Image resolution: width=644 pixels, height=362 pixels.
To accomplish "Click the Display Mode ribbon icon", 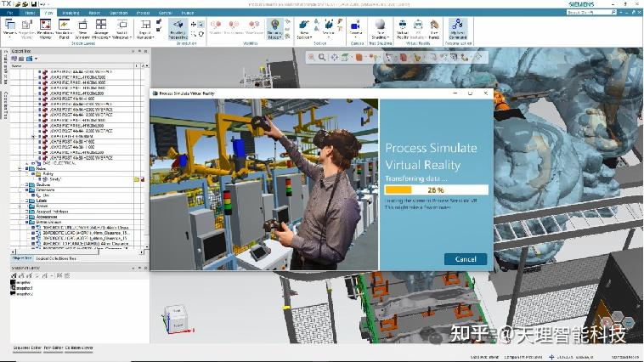I will point(274,25).
